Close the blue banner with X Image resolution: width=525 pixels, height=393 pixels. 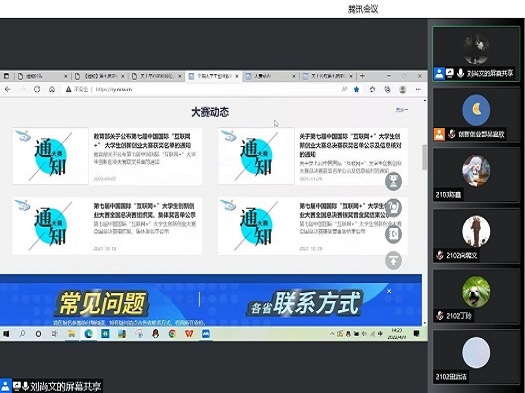coord(389,291)
